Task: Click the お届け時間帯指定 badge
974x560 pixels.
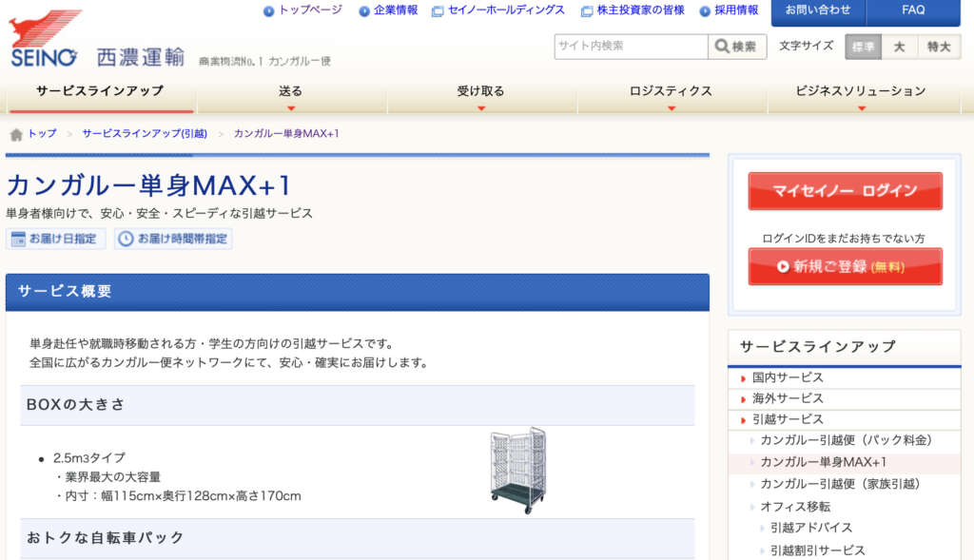Action: (173, 239)
